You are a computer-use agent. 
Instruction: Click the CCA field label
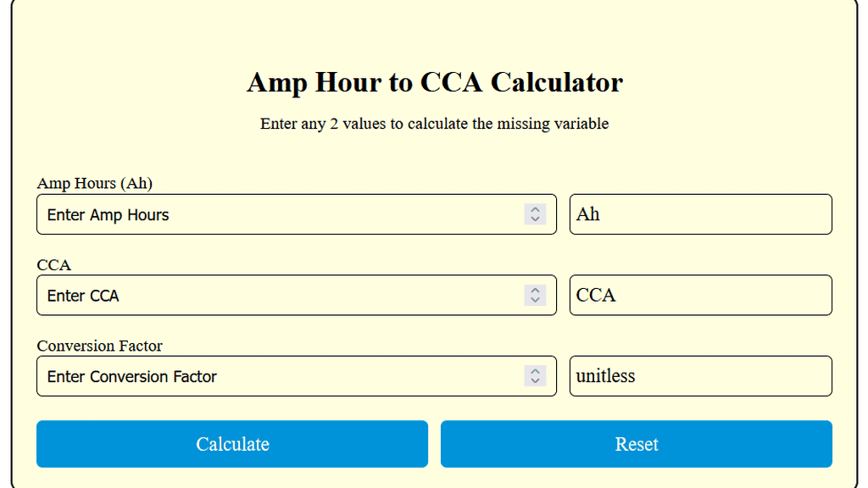[x=53, y=264]
